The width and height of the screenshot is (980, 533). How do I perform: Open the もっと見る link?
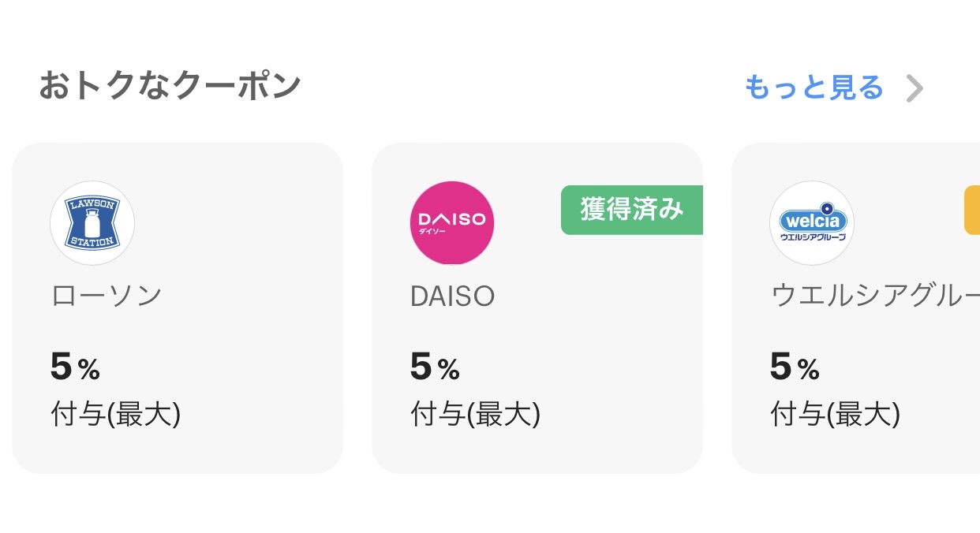click(x=814, y=88)
